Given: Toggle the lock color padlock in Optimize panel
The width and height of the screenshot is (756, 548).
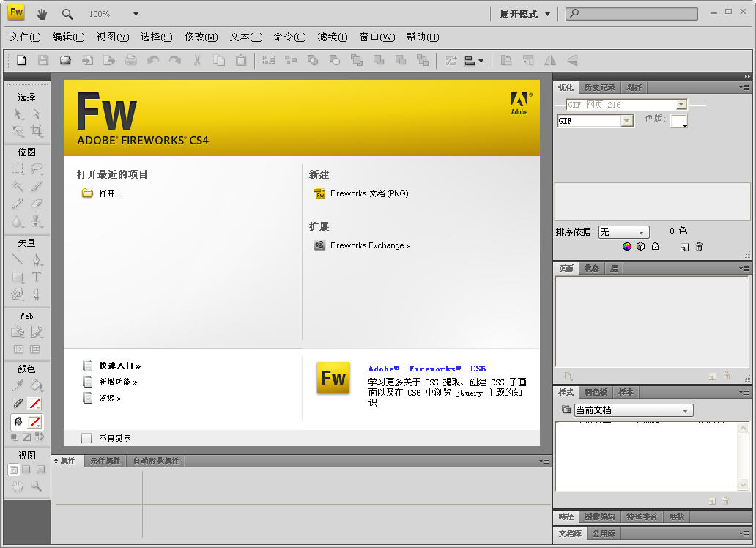Looking at the screenshot, I should click(655, 246).
